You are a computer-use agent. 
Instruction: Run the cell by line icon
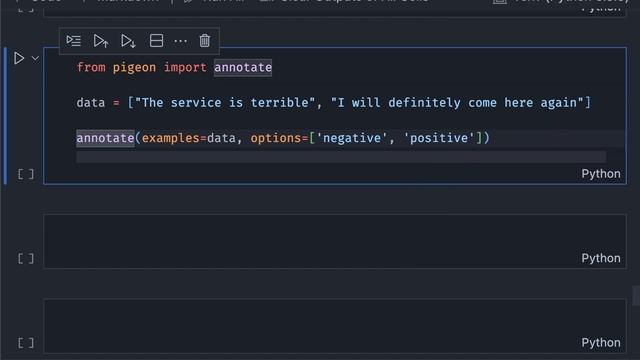pyautogui.click(x=73, y=41)
